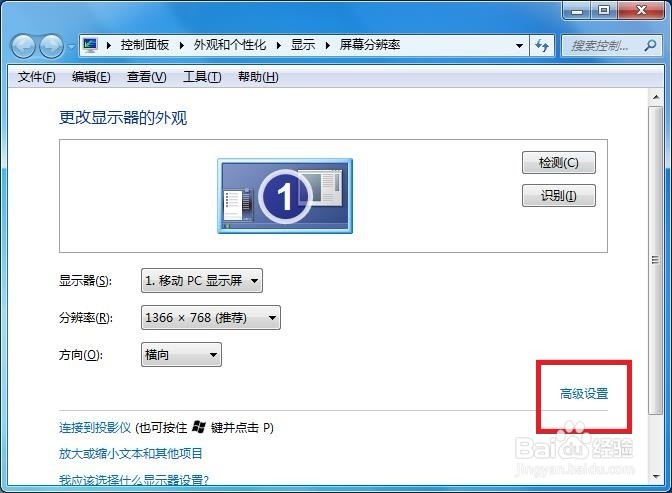The width and height of the screenshot is (672, 493).
Task: Open the 工具(T) menu
Action: [x=202, y=77]
